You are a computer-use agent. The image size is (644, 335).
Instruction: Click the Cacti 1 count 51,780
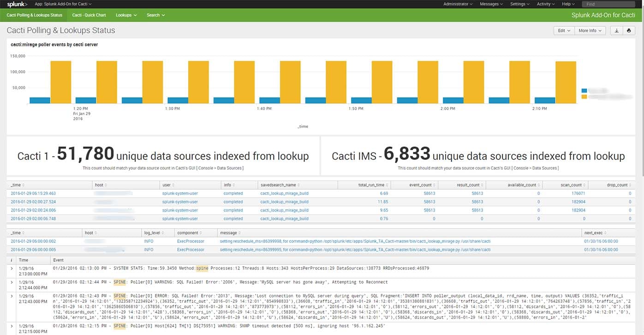coord(85,154)
